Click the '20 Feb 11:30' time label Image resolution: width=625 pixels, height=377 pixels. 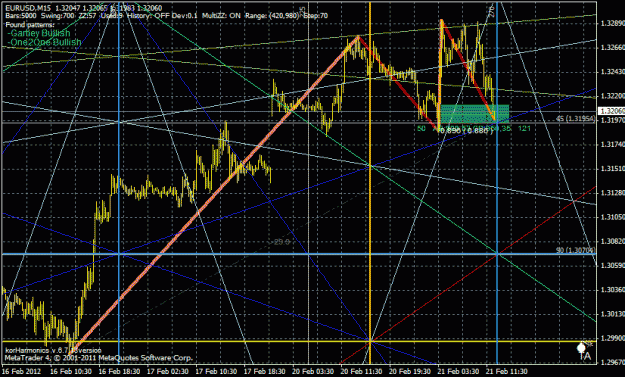coord(362,371)
